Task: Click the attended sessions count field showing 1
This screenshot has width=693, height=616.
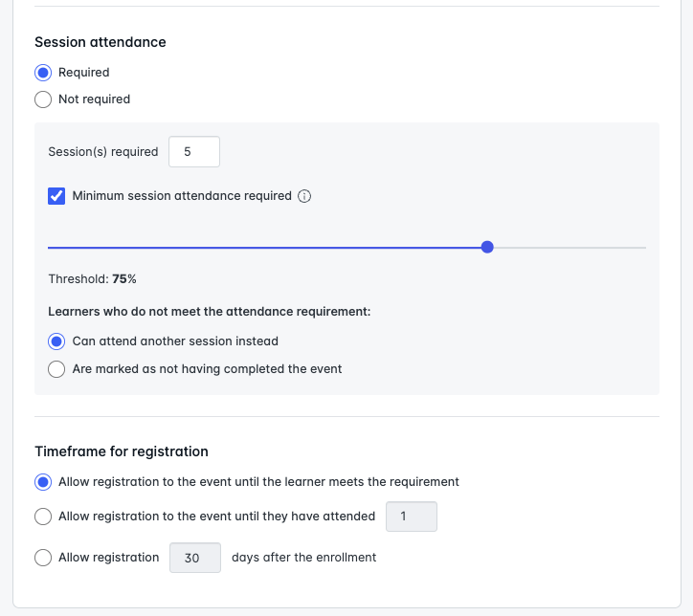Action: (x=411, y=517)
